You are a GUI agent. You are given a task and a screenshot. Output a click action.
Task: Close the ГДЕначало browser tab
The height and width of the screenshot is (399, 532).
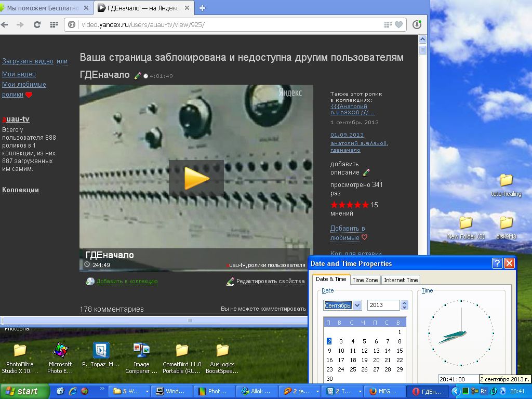point(187,8)
